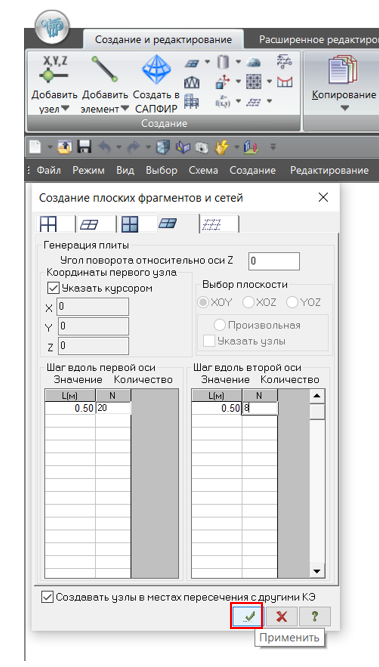379x667 pixels.
Task: Open the Файл menu
Action: click(x=48, y=170)
